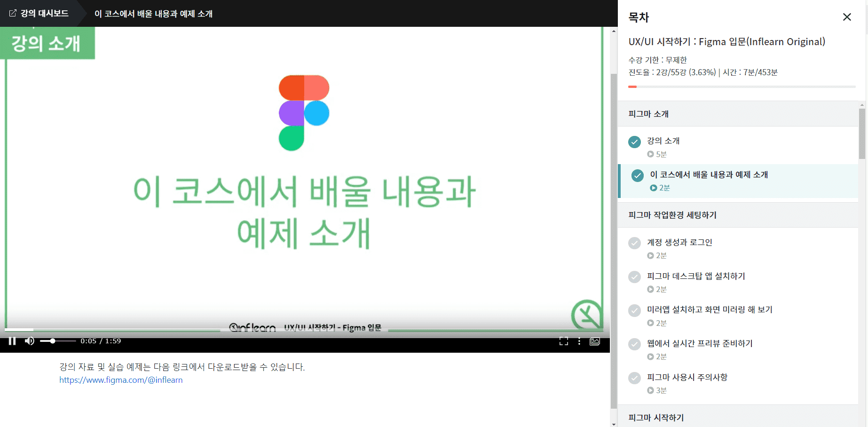Click the 목차 panel heading
This screenshot has width=868, height=427.
tap(639, 17)
